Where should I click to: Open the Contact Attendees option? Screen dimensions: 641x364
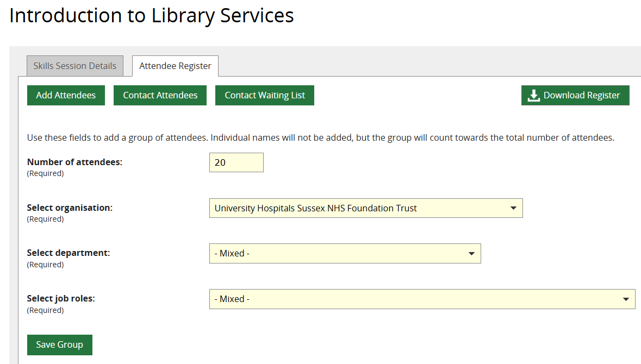pyautogui.click(x=160, y=95)
